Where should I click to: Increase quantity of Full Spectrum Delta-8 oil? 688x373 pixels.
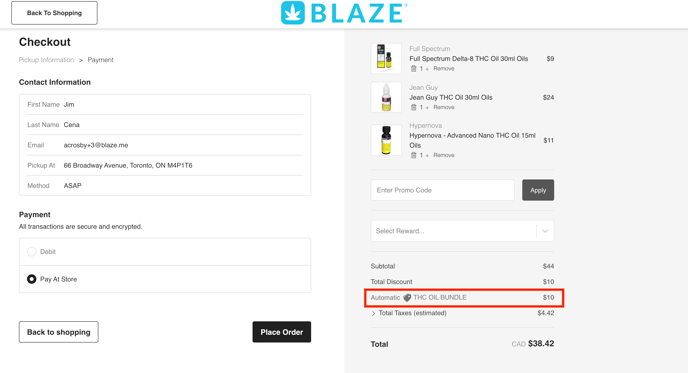click(x=427, y=68)
